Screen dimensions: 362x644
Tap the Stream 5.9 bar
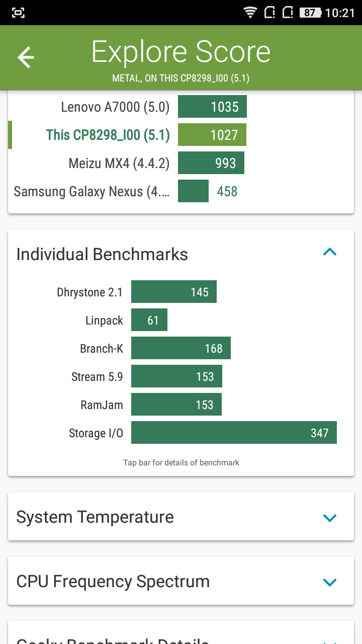[176, 377]
